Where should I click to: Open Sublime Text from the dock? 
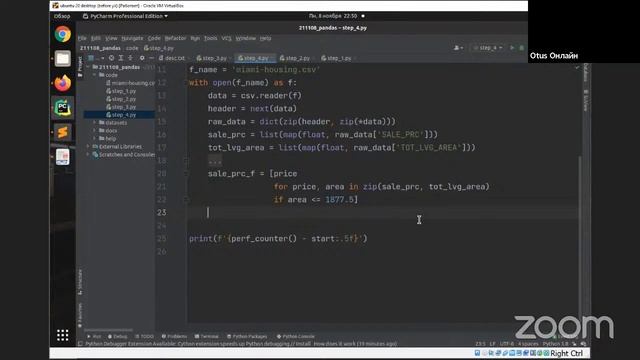point(62,132)
